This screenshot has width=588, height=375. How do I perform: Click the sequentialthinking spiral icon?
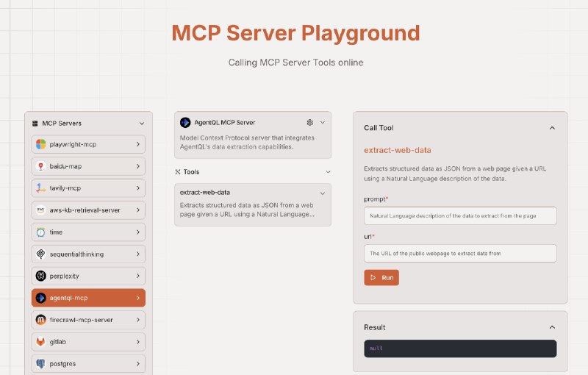(x=40, y=254)
